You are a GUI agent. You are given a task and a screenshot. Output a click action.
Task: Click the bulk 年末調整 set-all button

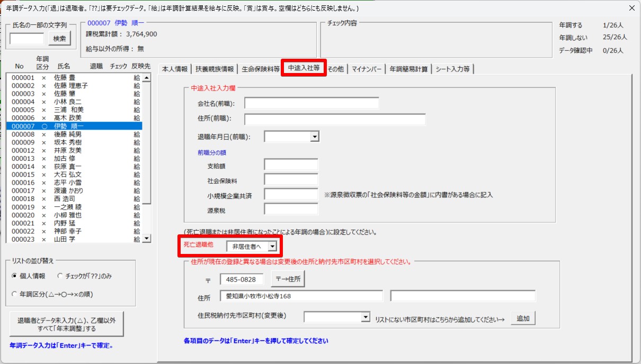click(67, 324)
